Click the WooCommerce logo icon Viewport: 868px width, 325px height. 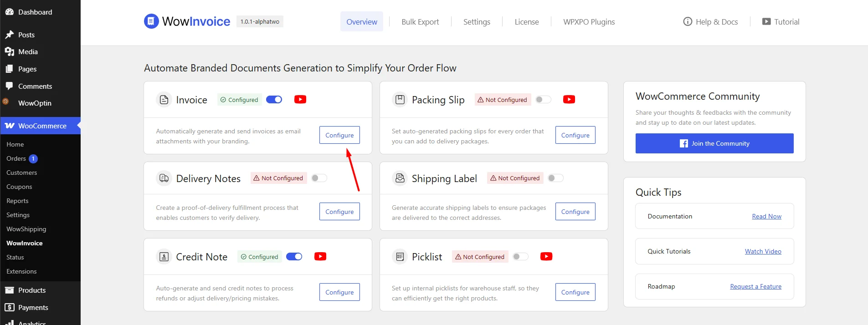[x=9, y=126]
